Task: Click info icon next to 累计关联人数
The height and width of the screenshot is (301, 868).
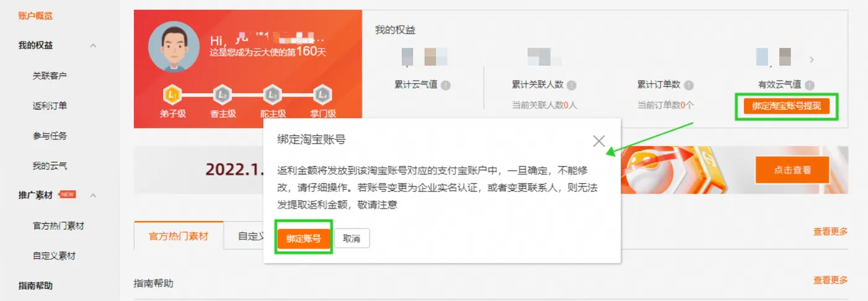Action: click(x=572, y=85)
